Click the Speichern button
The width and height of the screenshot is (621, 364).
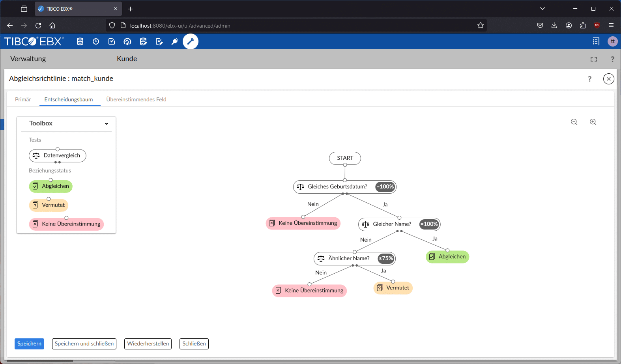[29, 343]
